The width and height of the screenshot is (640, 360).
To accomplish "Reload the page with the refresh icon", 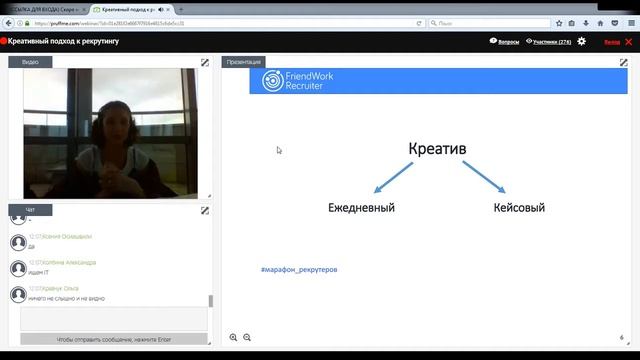I will tap(419, 24).
